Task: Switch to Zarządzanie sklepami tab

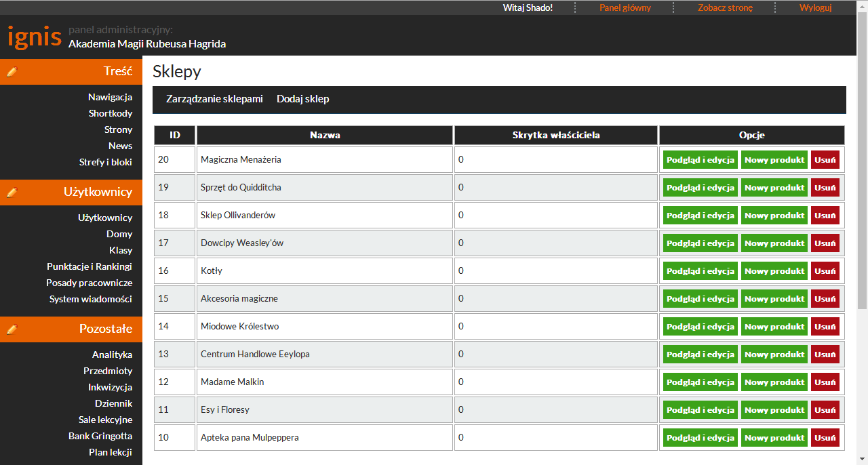Action: tap(214, 99)
